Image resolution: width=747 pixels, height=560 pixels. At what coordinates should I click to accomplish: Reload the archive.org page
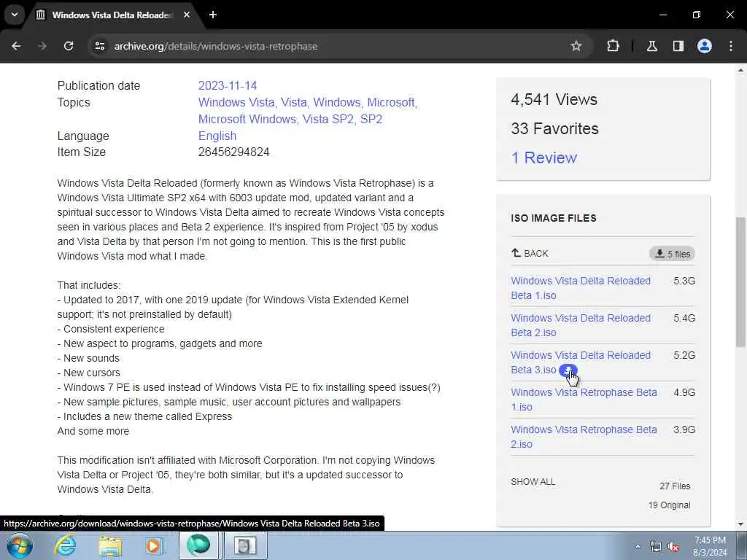coord(69,46)
